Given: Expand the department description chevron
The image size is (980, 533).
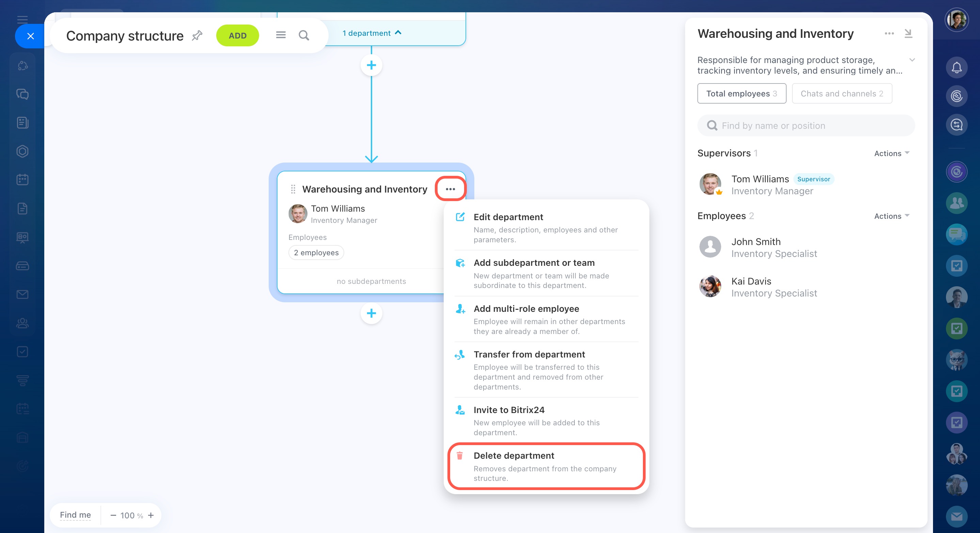Looking at the screenshot, I should point(912,60).
